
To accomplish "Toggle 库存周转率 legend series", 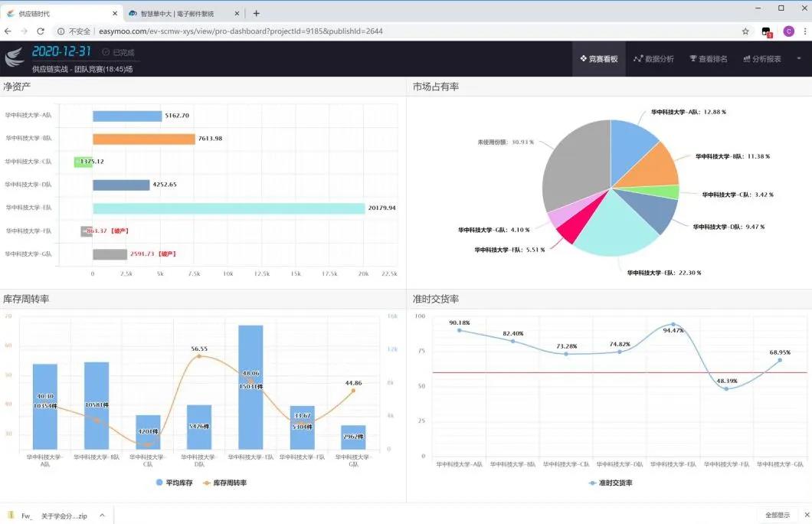I will coord(224,483).
